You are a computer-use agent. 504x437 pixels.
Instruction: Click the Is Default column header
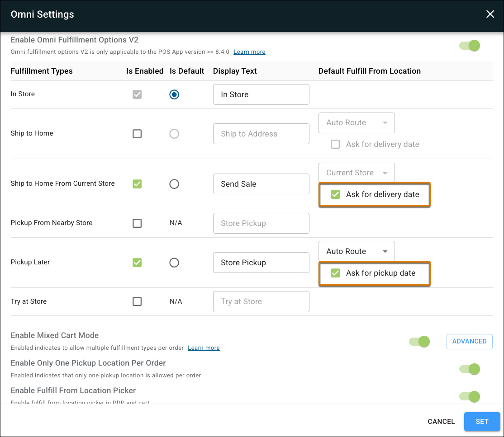(187, 71)
